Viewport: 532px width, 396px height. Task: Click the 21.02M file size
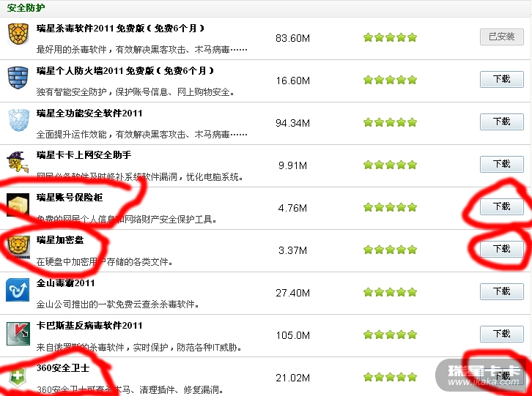pyautogui.click(x=292, y=378)
